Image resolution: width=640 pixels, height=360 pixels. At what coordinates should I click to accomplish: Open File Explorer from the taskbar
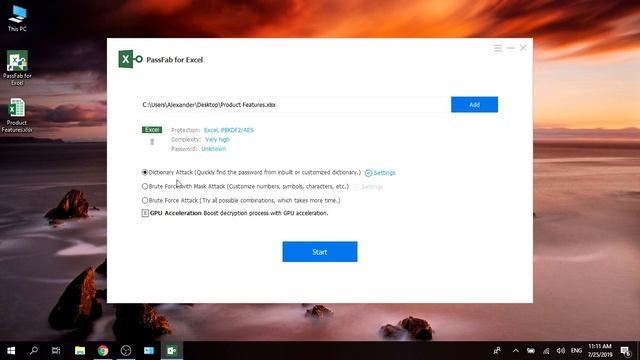click(x=80, y=351)
